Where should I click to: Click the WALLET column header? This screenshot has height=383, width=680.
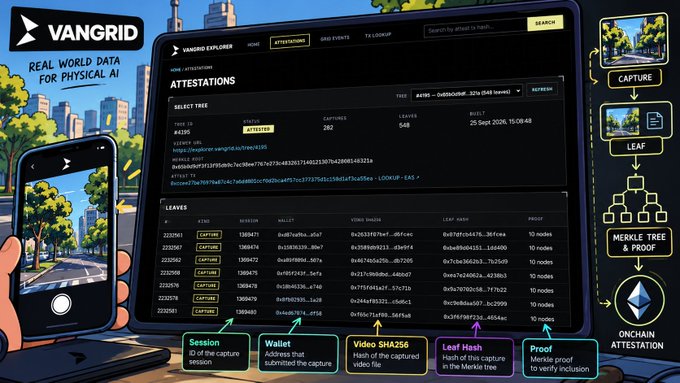tap(286, 220)
